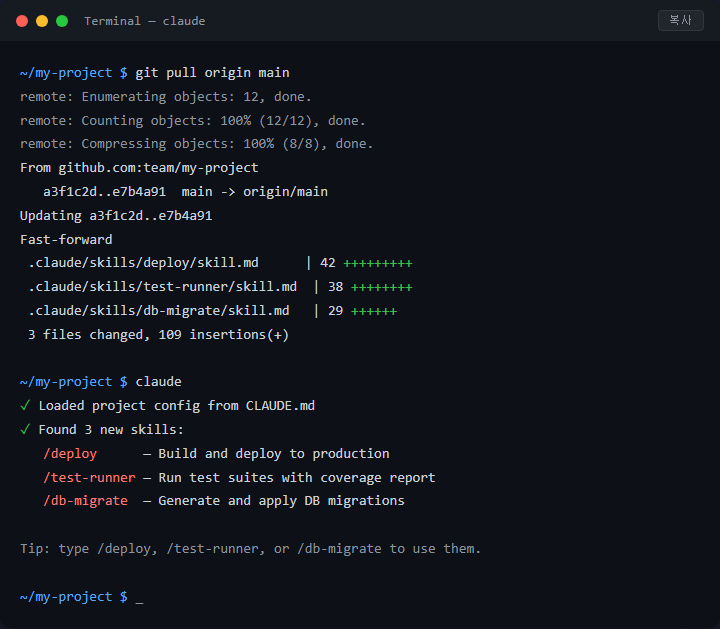Click '.claude/skills/test-runner/skill.md' file path
Screen dimensions: 720x629
coord(163,287)
